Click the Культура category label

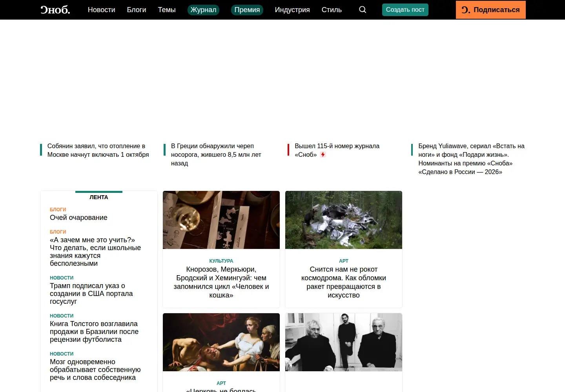pos(221,261)
